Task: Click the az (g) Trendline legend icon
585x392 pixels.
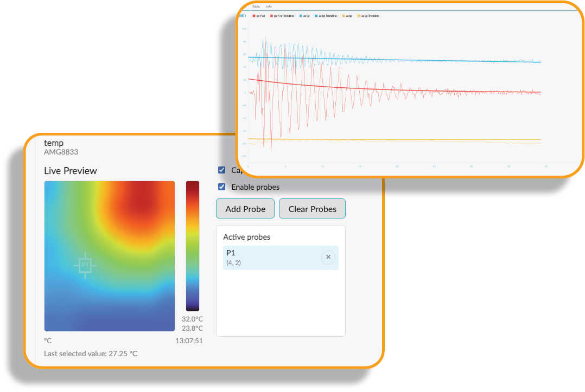Action: [x=358, y=16]
